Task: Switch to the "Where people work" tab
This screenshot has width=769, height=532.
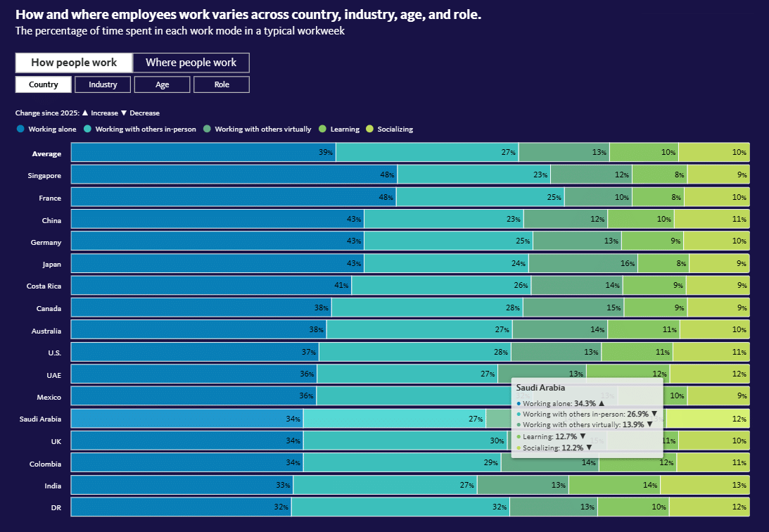Action: click(x=191, y=63)
